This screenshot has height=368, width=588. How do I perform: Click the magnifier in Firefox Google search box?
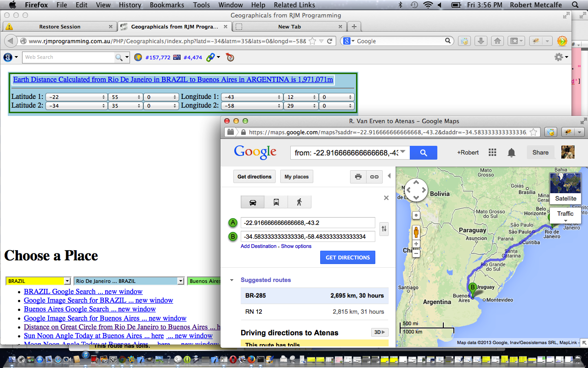pyautogui.click(x=448, y=41)
